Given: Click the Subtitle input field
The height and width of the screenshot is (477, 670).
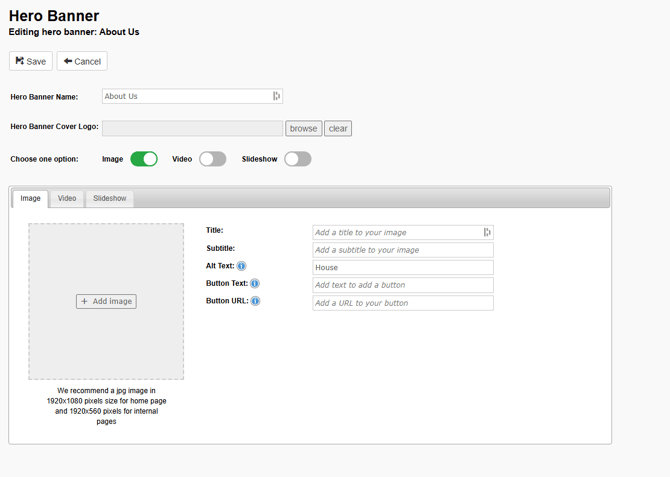Looking at the screenshot, I should coord(402,250).
